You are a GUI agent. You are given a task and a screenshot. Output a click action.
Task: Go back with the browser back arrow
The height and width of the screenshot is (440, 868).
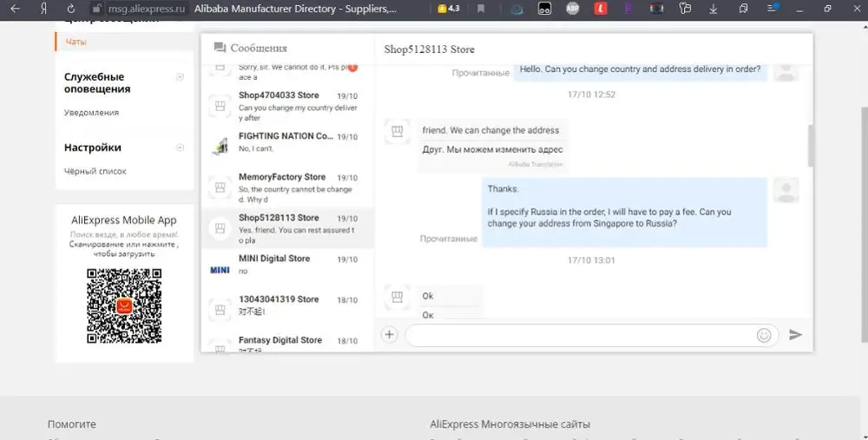click(15, 9)
